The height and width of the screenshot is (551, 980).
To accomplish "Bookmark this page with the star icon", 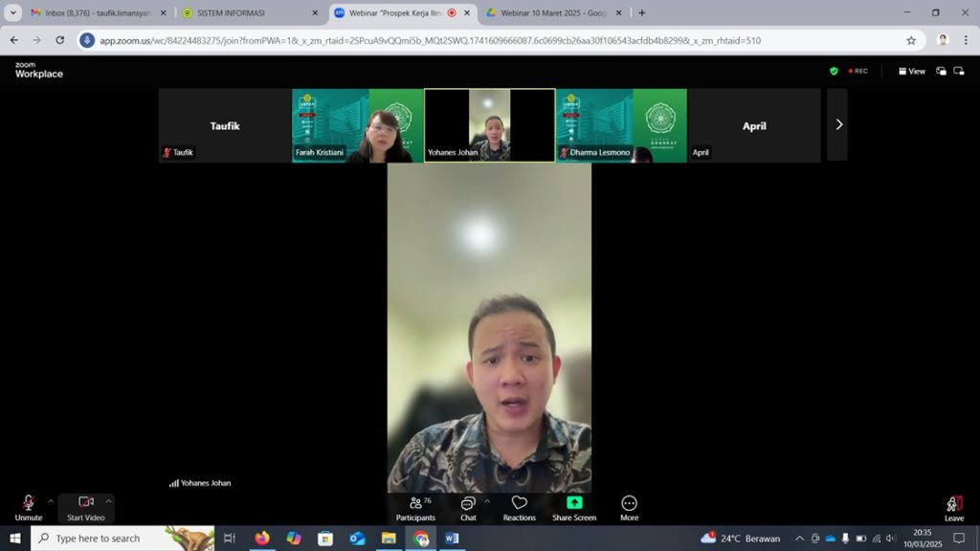I will (911, 40).
